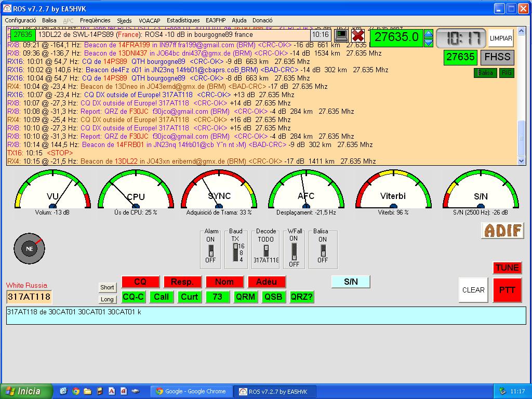Toggle the WFall waterfall switch
Image resolution: width=532 pixels, height=399 pixels.
click(294, 251)
